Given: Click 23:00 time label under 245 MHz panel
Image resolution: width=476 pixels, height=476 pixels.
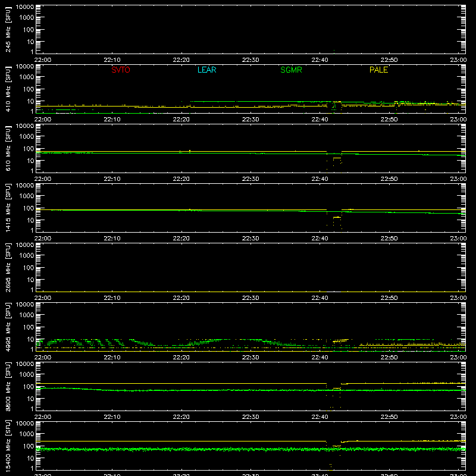Looking at the screenshot, I should [458, 60].
